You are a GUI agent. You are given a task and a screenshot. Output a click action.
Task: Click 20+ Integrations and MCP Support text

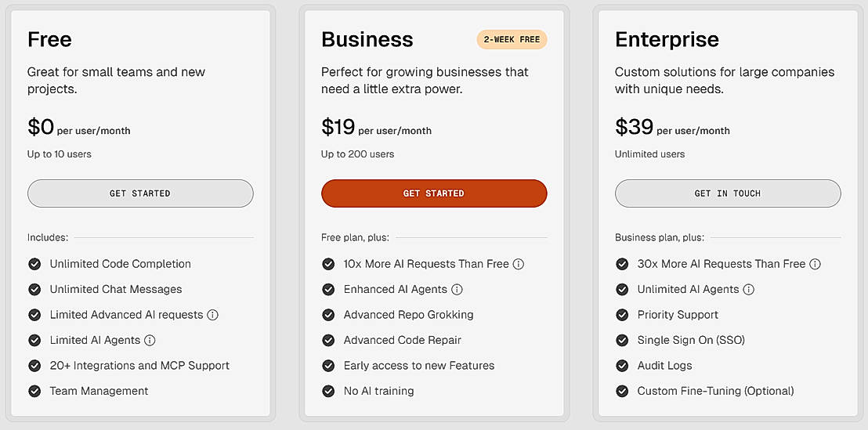[x=139, y=366]
